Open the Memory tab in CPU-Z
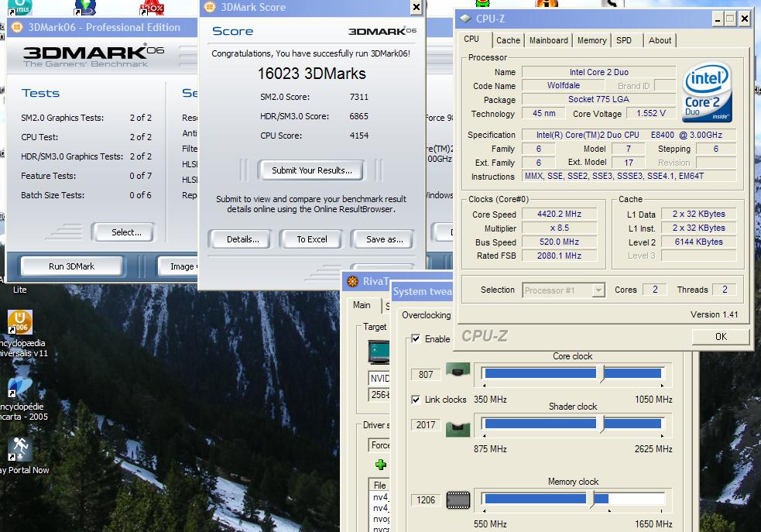The width and height of the screenshot is (761, 532). tap(591, 40)
